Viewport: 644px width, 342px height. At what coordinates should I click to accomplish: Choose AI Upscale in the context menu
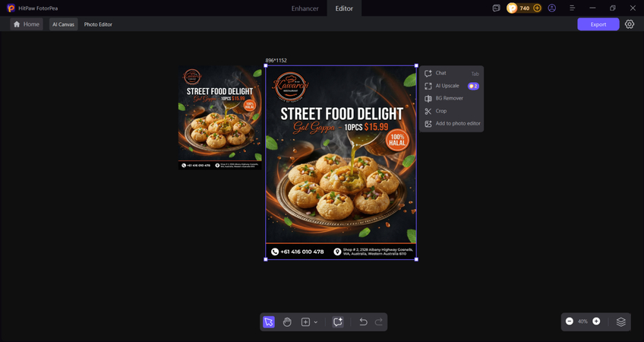click(451, 86)
